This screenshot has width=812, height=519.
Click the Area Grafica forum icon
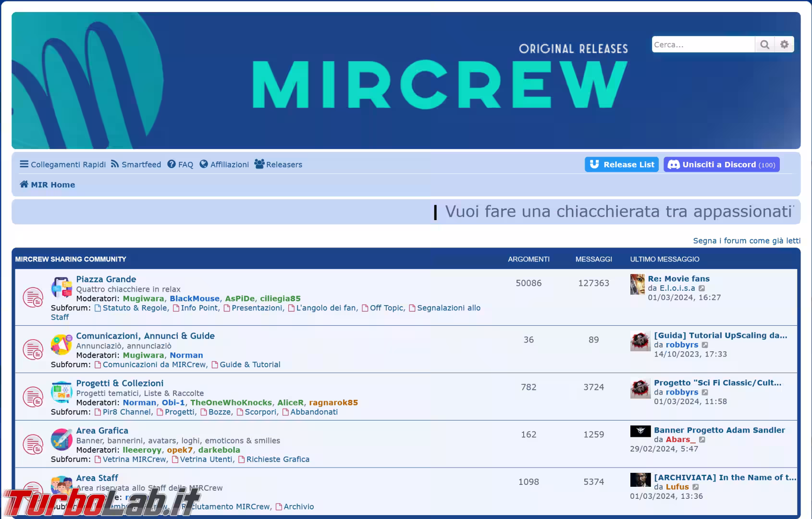62,439
